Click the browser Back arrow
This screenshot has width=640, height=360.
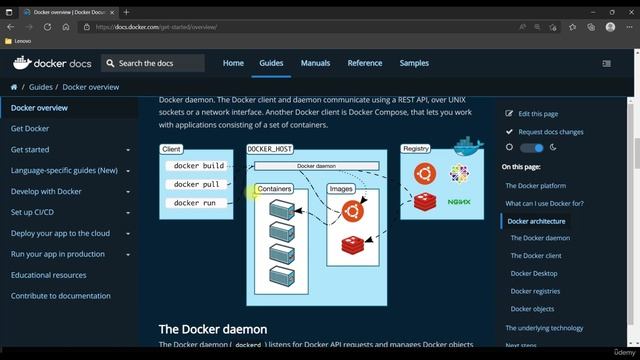[x=11, y=27]
